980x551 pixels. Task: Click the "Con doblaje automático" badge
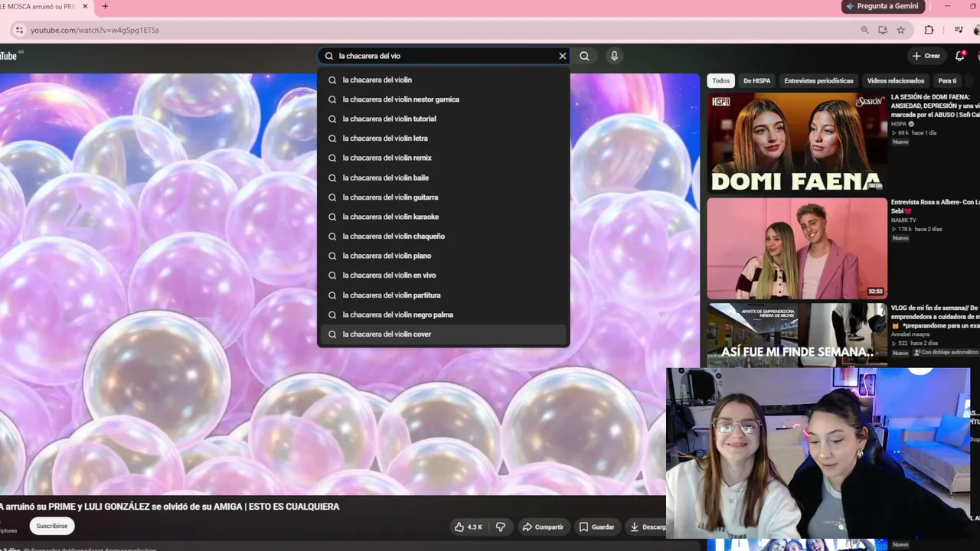945,353
